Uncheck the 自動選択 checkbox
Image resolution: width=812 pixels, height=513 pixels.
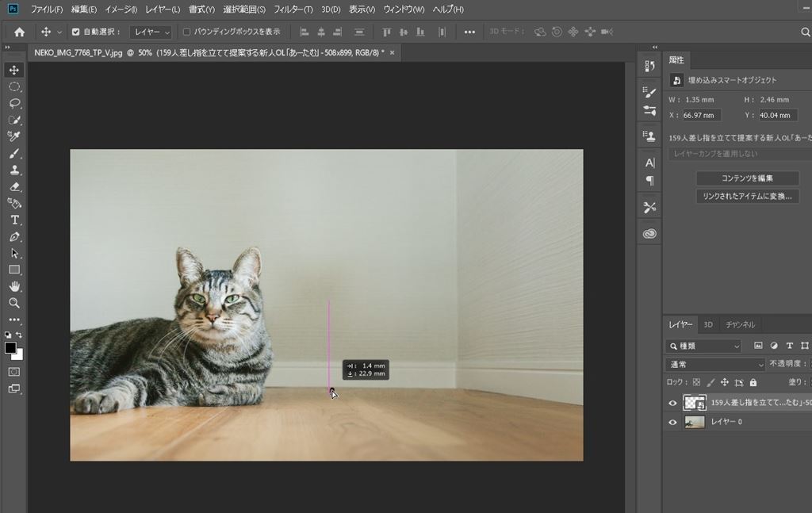click(x=76, y=33)
